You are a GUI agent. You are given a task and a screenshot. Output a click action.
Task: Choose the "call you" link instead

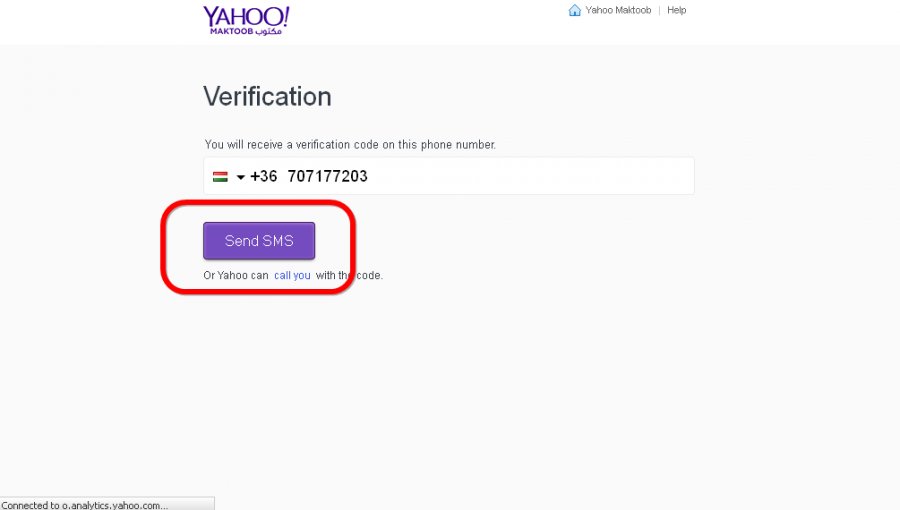[292, 275]
